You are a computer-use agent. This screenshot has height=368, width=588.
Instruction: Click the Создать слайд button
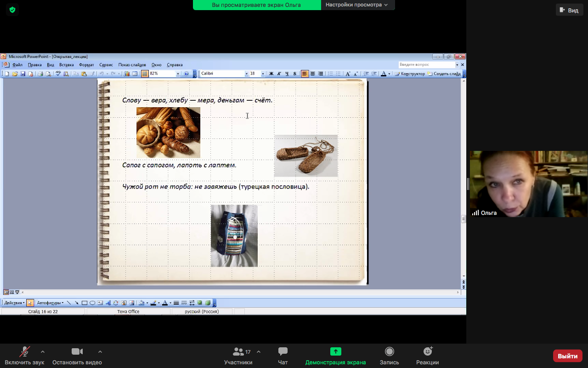tap(444, 74)
